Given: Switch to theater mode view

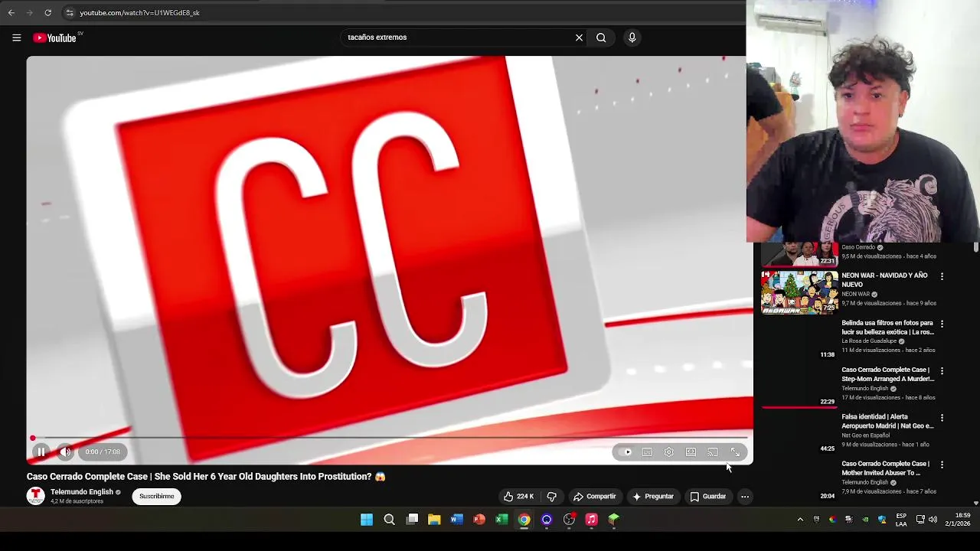Looking at the screenshot, I should point(691,452).
